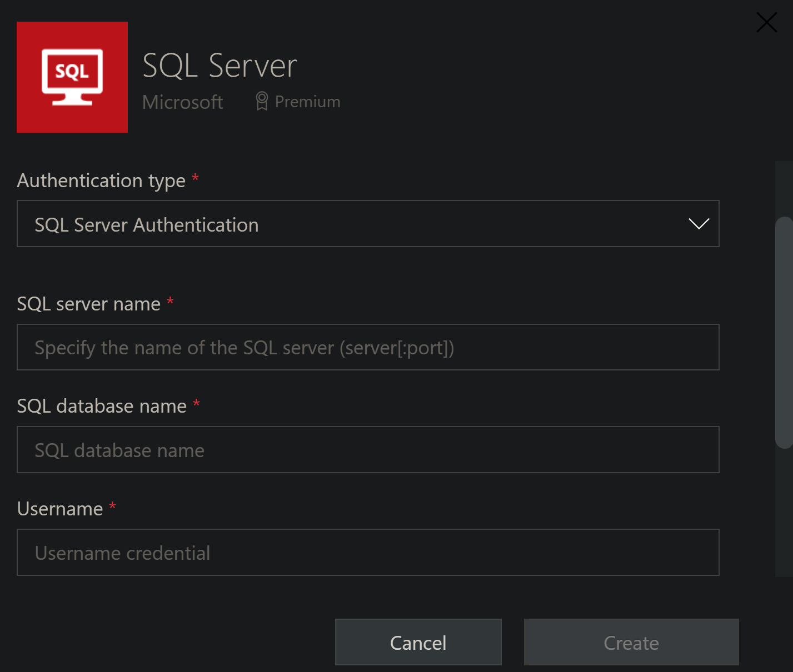
Task: Click the SQL Server dialog title
Action: click(219, 65)
